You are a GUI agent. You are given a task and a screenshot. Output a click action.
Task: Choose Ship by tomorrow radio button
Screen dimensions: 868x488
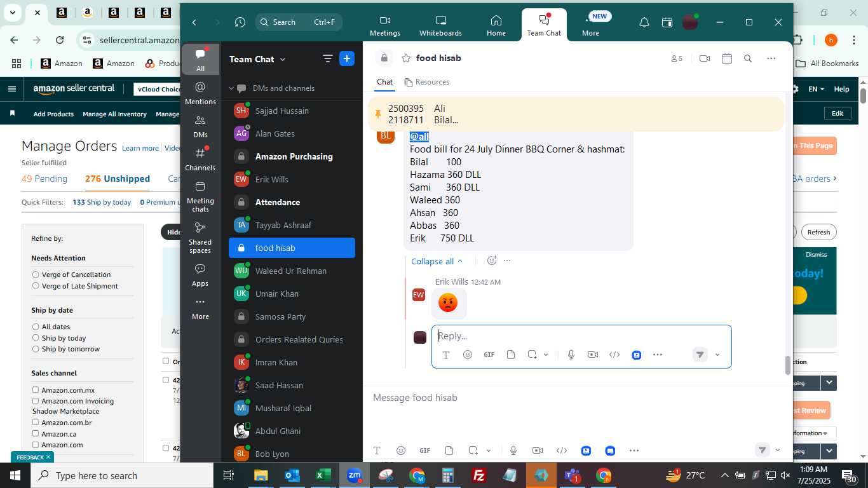[36, 349]
